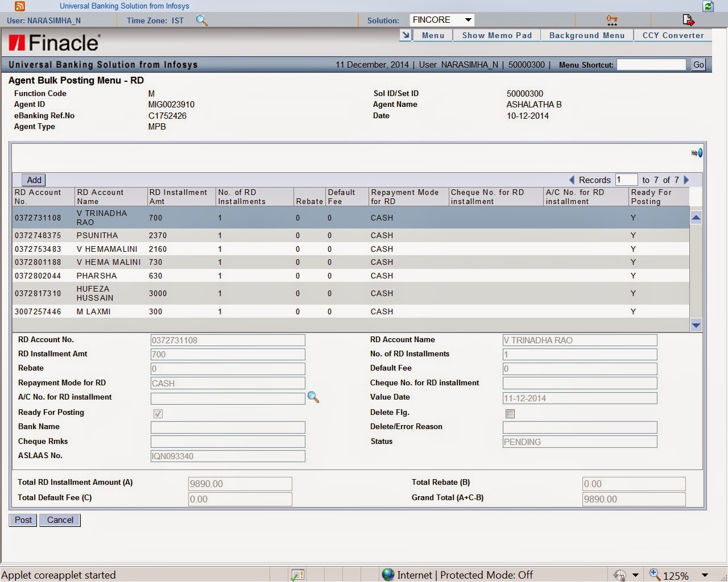Click the name PSUNITHA
Viewport: 728px width, 582px height.
(97, 235)
